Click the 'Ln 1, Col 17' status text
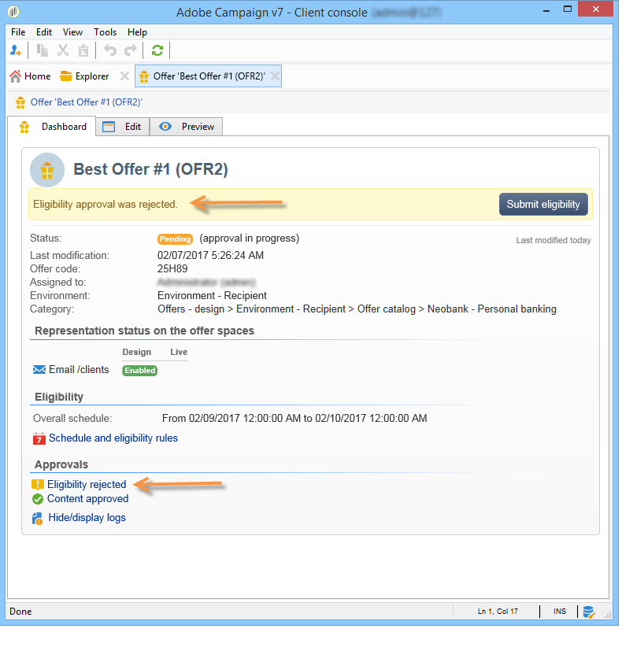 point(498,612)
